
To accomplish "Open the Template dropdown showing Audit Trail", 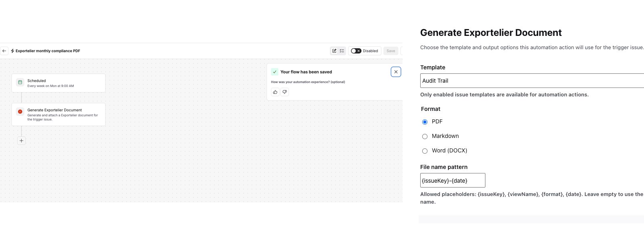I will click(x=532, y=81).
